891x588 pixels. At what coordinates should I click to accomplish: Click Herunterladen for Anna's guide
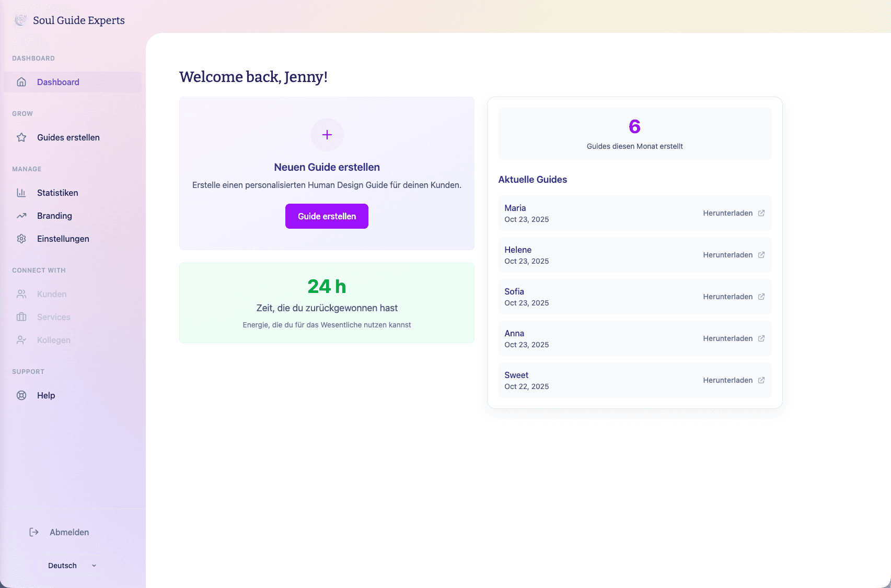728,338
